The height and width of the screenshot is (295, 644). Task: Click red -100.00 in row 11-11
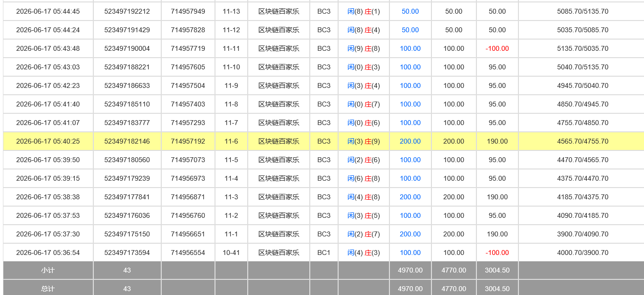[497, 48]
